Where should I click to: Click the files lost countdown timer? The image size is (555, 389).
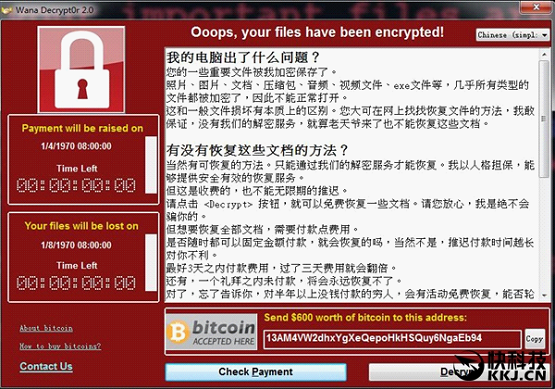[x=76, y=283]
